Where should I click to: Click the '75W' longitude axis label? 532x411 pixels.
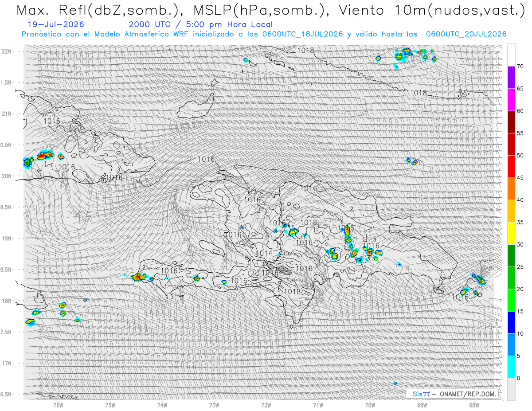pos(110,405)
